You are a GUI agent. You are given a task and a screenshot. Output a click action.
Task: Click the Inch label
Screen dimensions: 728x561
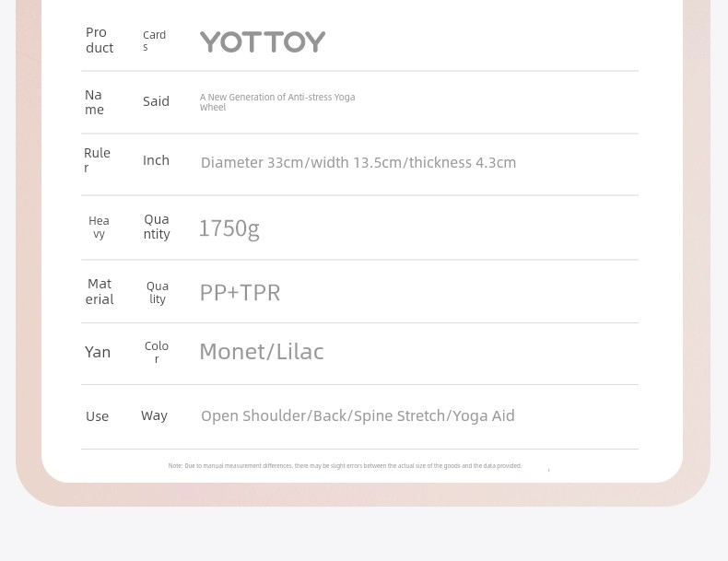pos(156,160)
